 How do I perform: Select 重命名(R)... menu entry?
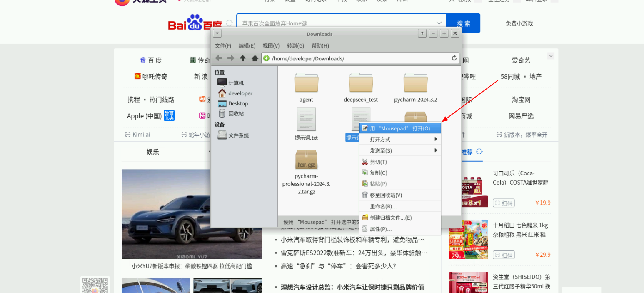pyautogui.click(x=400, y=206)
